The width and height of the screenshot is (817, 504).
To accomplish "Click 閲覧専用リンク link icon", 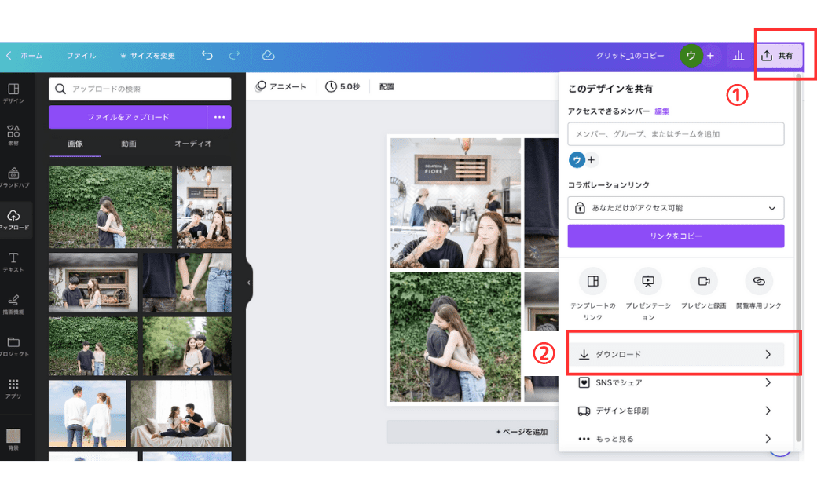I will [x=759, y=281].
